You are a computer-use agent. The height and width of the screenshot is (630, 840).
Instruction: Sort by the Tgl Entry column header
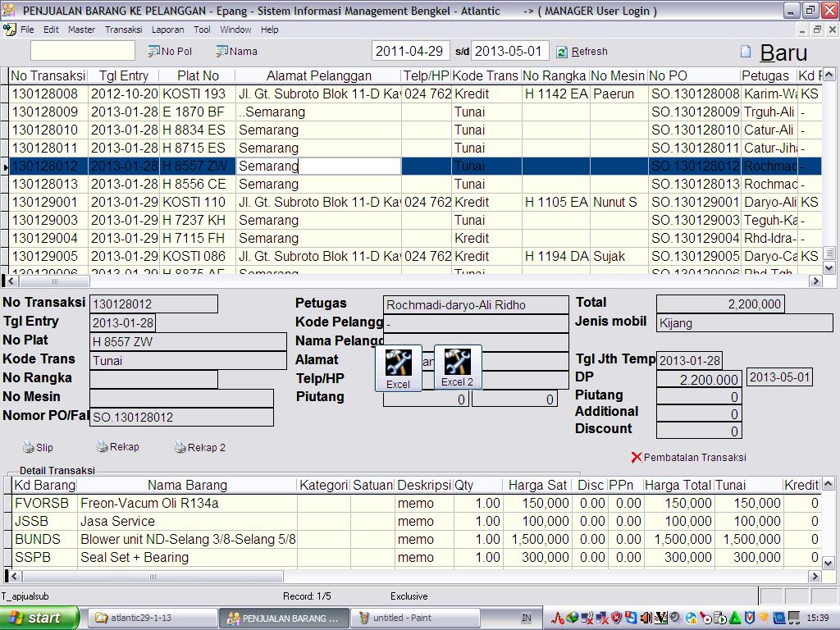pyautogui.click(x=124, y=75)
